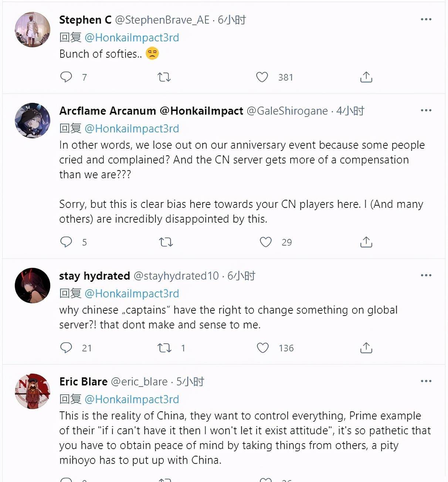Viewport: 448px width, 482px height.
Task: Like Stephen C's tweet with 381 likes
Action: pyautogui.click(x=262, y=77)
